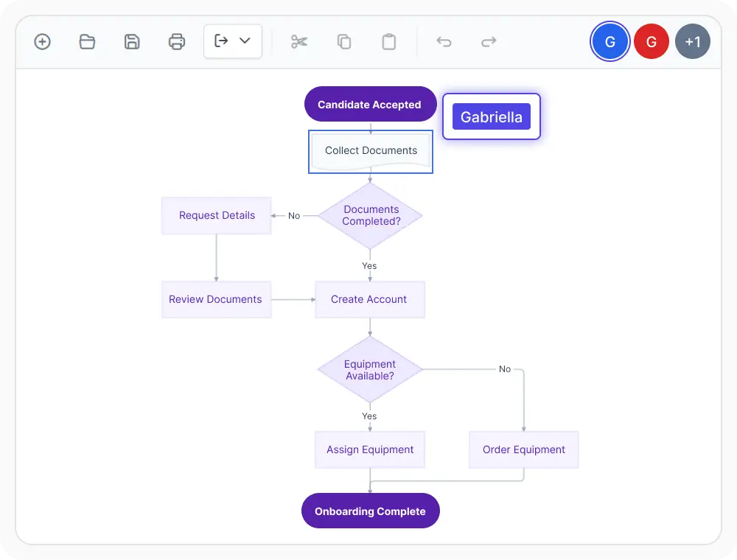Click the No label beside Request Details
The image size is (737, 560).
coord(294,216)
